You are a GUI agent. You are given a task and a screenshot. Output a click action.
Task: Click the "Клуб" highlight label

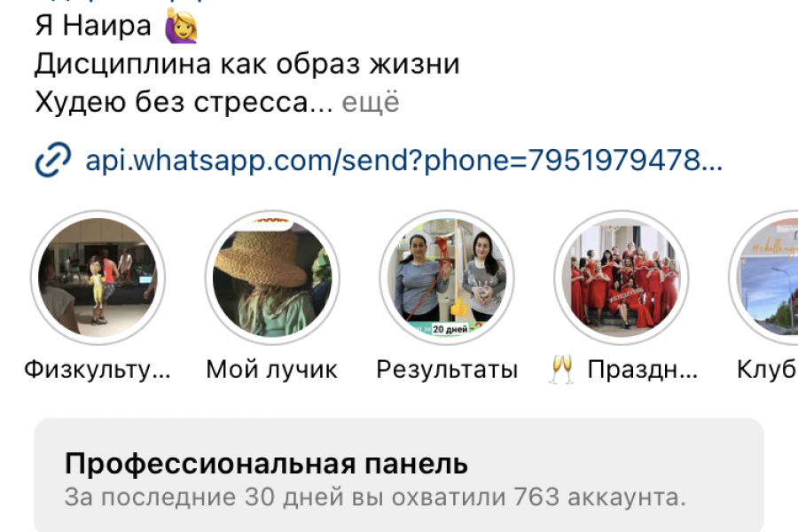(x=767, y=370)
